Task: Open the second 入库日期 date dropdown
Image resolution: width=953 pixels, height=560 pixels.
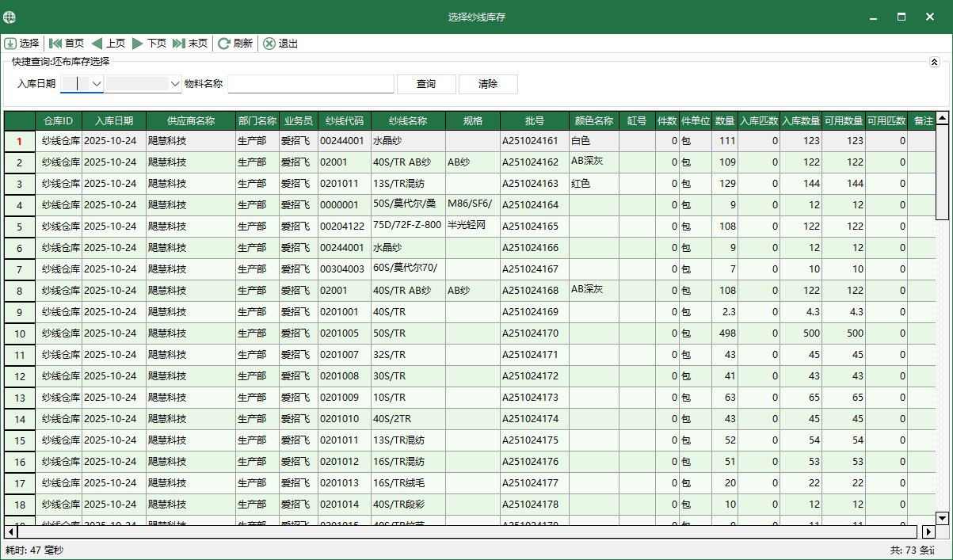Action: 175,83
